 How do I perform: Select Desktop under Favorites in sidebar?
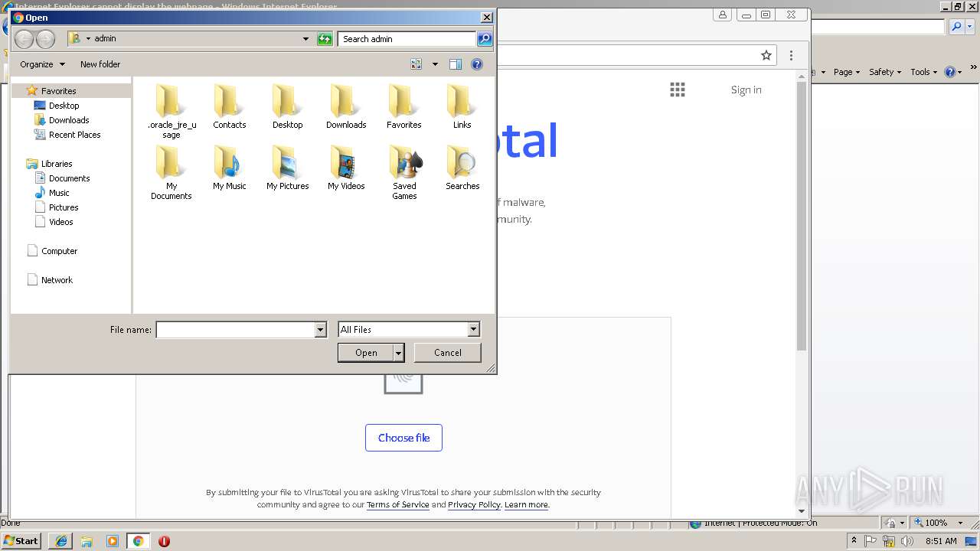[x=64, y=106]
